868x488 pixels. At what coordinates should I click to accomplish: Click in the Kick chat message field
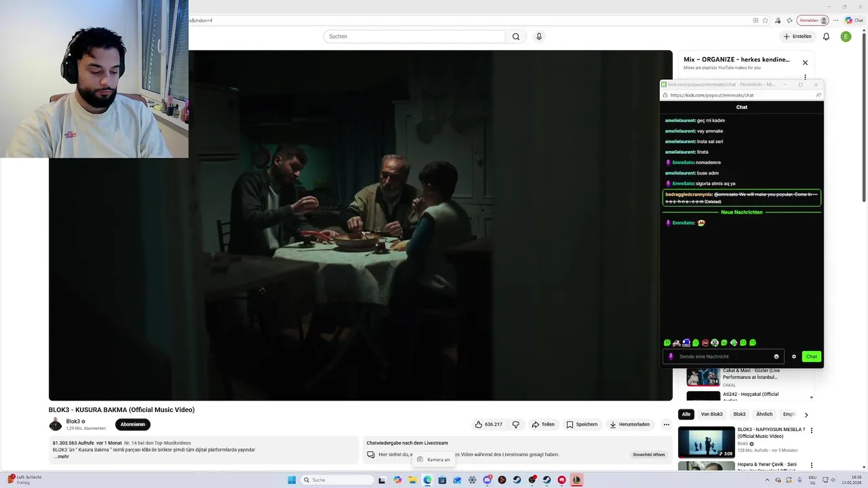click(x=723, y=357)
